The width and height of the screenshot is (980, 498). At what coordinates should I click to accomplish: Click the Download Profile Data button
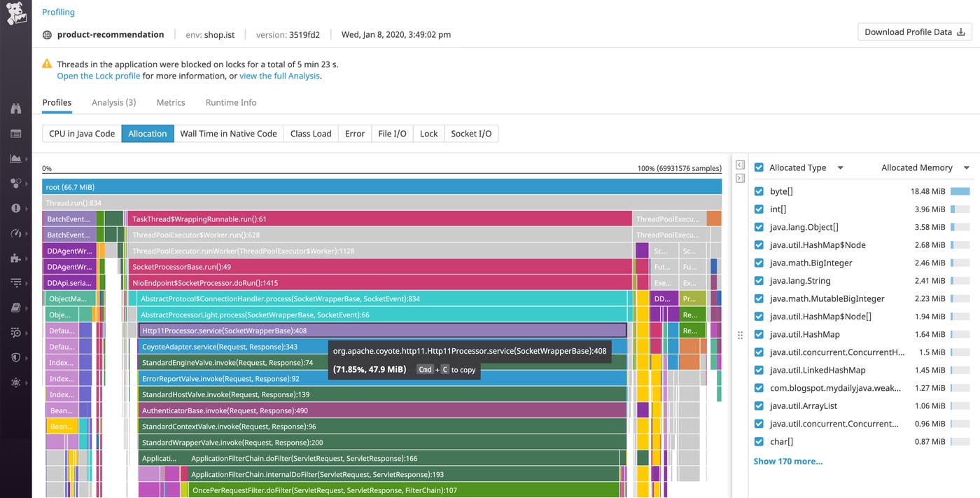pyautogui.click(x=914, y=32)
